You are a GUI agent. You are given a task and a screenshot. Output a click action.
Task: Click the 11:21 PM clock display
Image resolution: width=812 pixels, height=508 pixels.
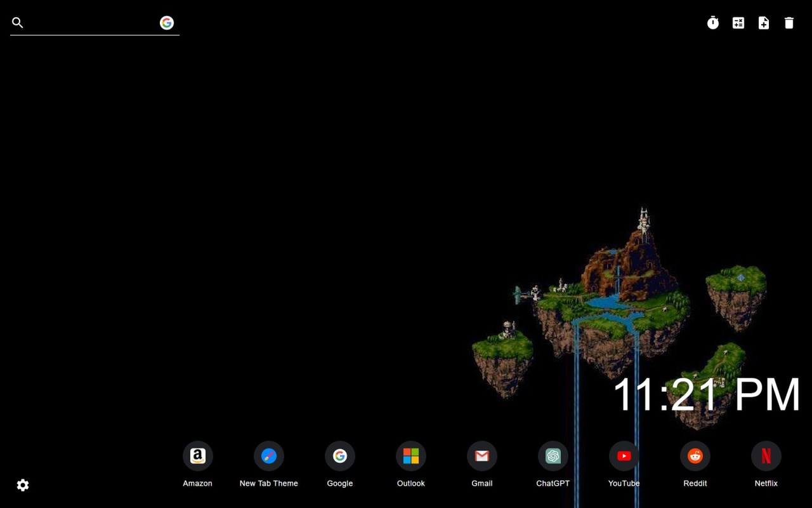tap(707, 394)
